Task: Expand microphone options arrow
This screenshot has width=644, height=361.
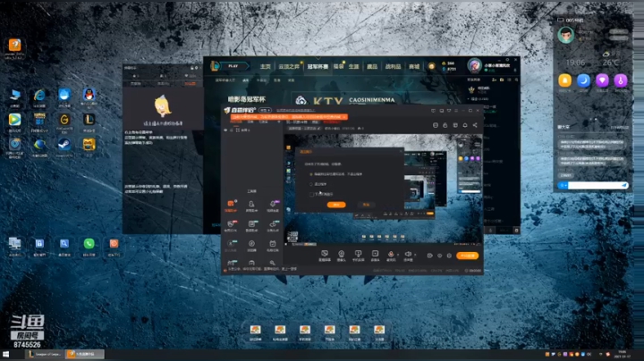Action: pos(397,255)
